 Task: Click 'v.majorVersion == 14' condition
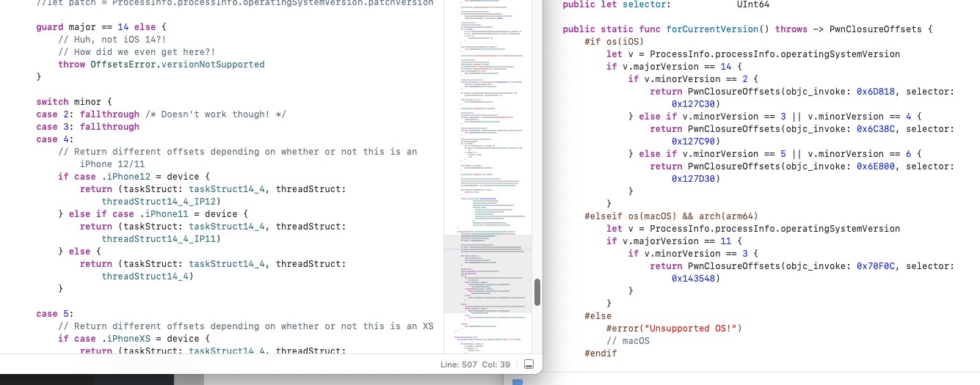coord(675,67)
